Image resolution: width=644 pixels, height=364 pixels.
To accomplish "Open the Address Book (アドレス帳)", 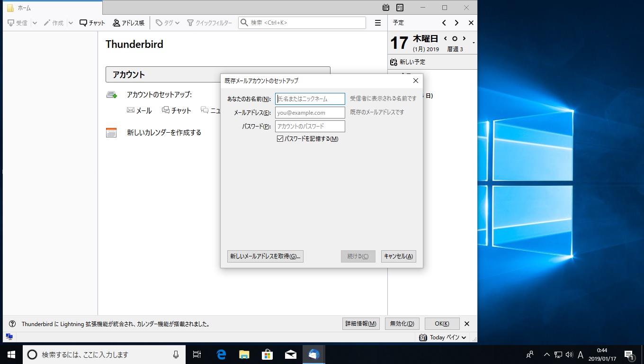I will click(x=128, y=23).
